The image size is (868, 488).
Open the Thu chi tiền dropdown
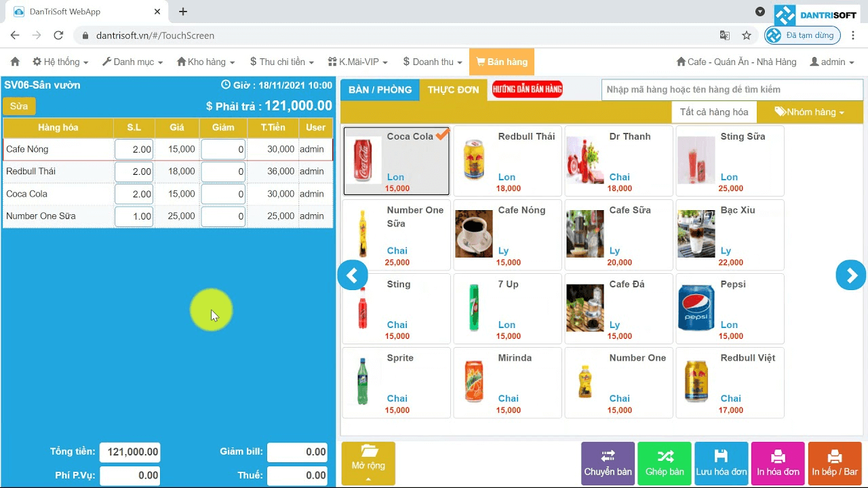[281, 62]
